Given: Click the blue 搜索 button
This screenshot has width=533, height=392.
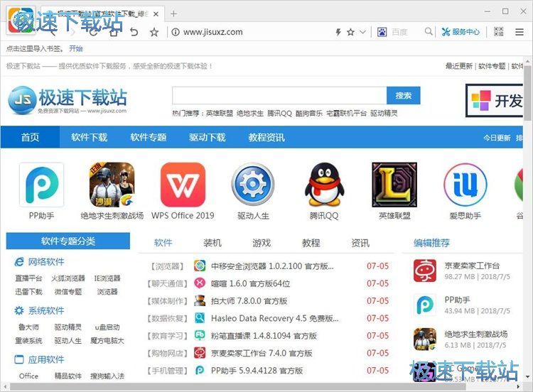Looking at the screenshot, I should [x=404, y=95].
